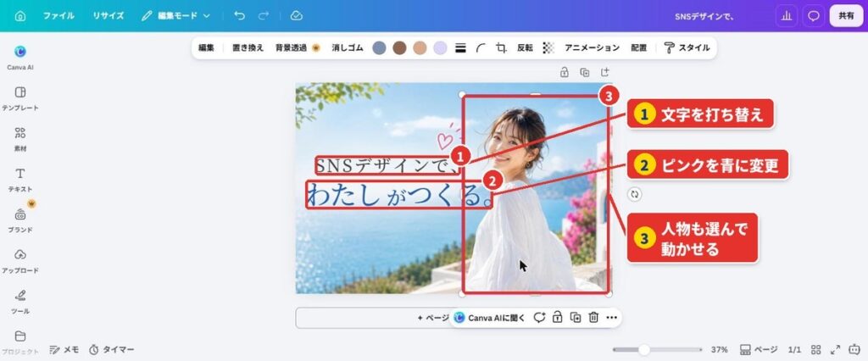
Task: Open Canva AI in sidebar
Action: (x=20, y=58)
